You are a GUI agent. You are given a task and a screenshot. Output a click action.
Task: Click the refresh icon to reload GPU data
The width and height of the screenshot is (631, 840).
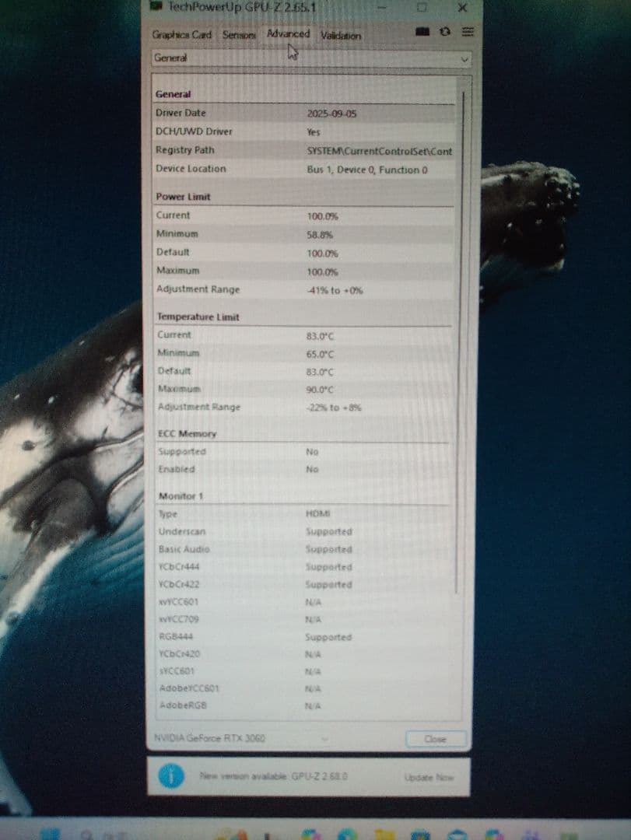(444, 30)
